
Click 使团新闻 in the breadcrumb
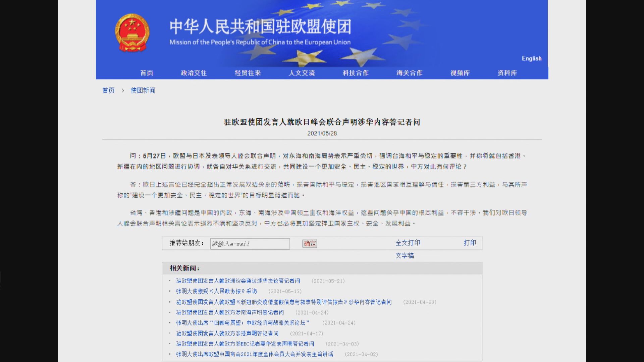143,90
